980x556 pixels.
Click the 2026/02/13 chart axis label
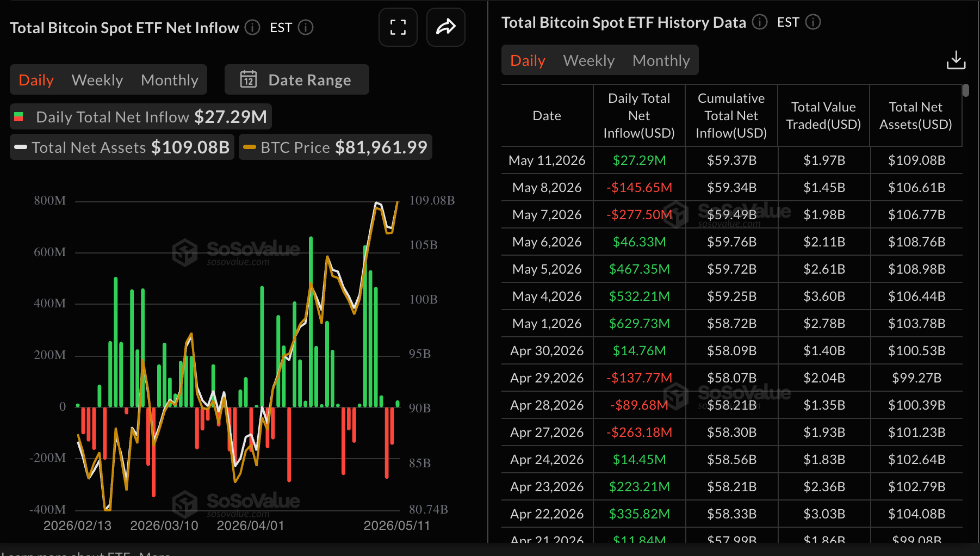pos(77,526)
